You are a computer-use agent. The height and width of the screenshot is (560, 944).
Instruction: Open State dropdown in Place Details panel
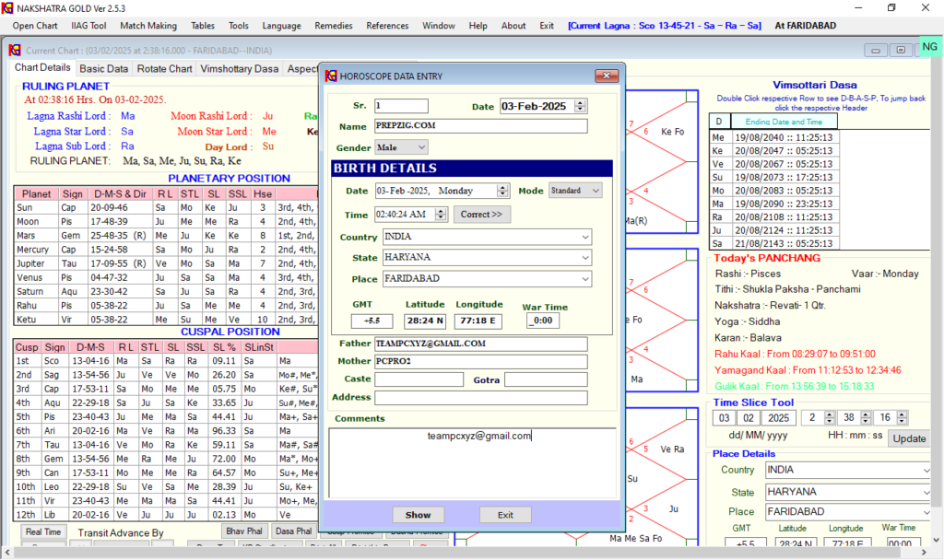click(926, 492)
